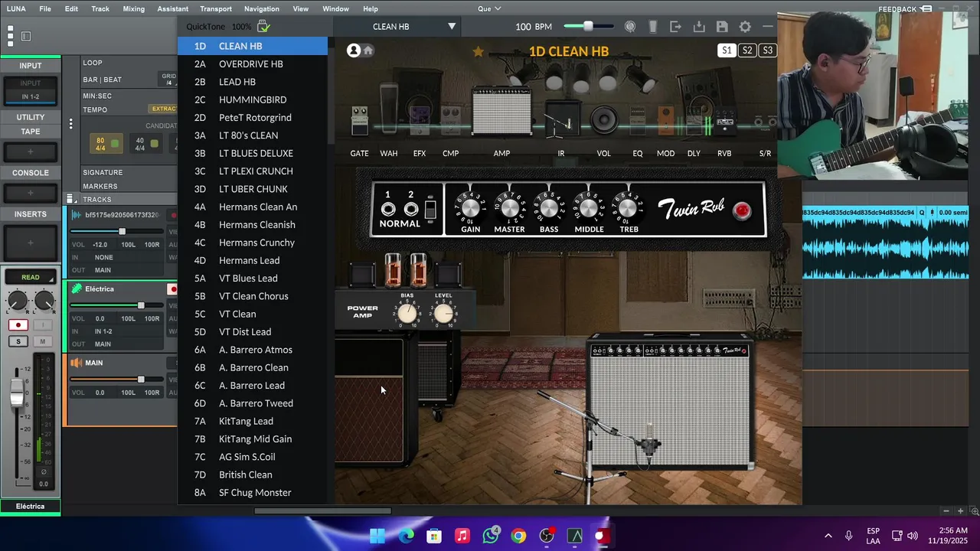Screen dimensions: 980x551
Task: Click the FEEDBACK button
Action: click(x=903, y=9)
